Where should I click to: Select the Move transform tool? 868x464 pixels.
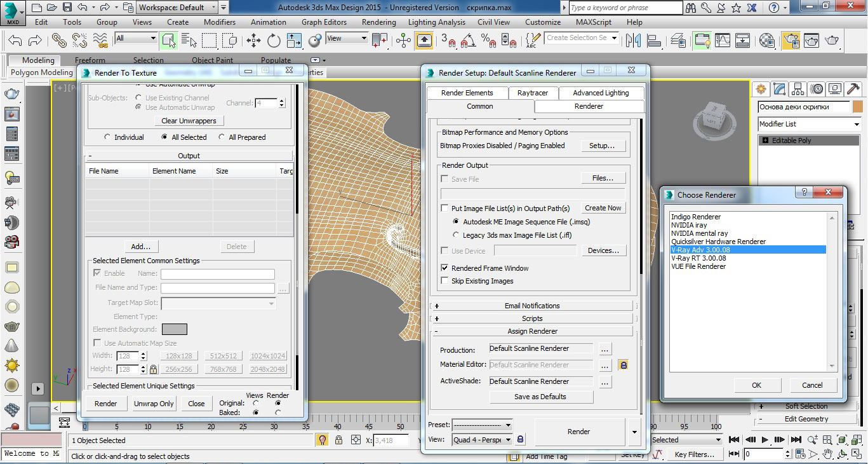253,41
